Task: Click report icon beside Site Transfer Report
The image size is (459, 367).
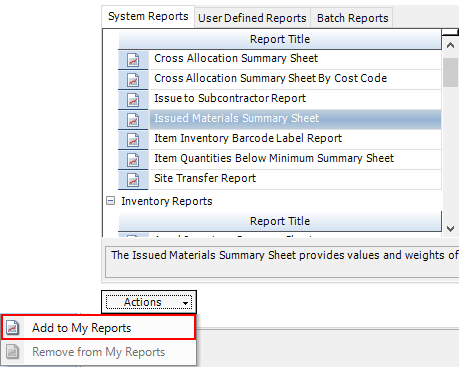Action: point(133,180)
